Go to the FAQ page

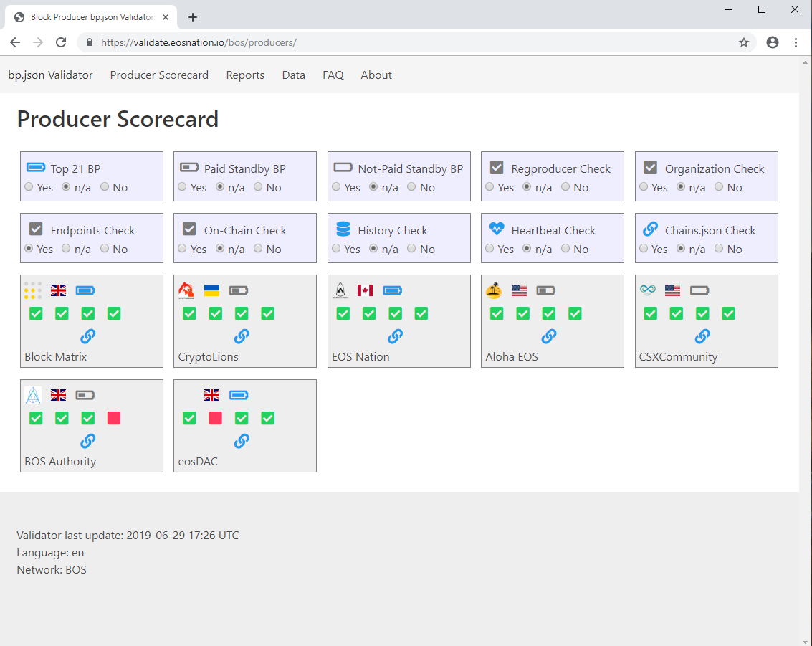point(333,75)
